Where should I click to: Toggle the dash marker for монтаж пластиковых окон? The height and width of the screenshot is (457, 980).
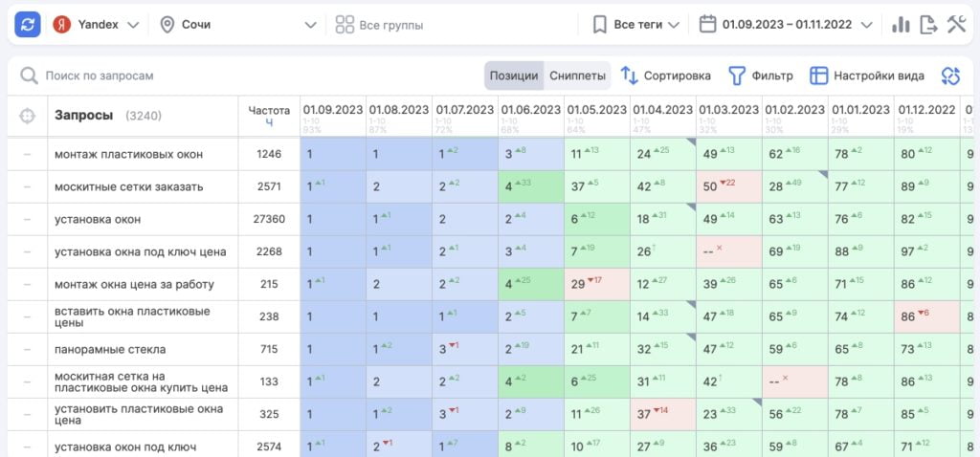(x=27, y=154)
